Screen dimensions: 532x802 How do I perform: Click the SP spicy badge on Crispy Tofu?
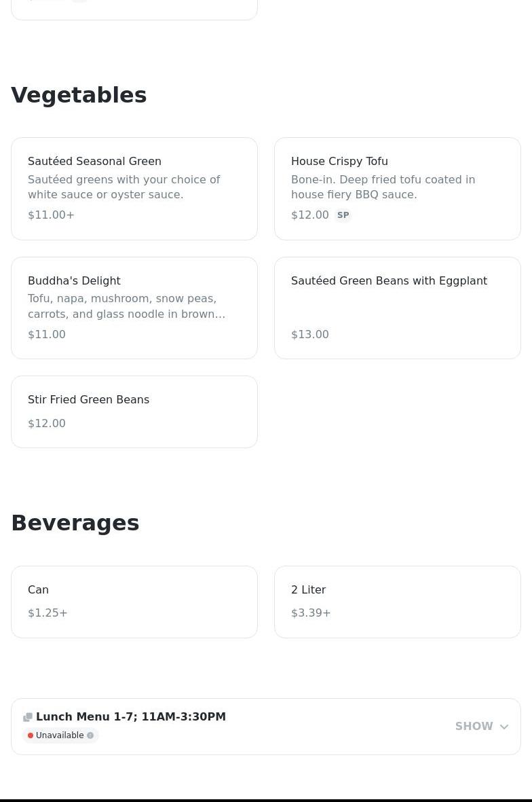[343, 215]
